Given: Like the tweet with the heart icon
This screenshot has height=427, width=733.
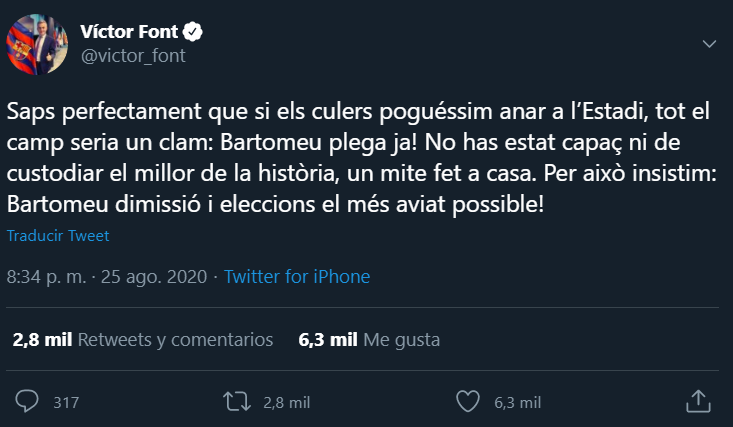Looking at the screenshot, I should click(468, 401).
